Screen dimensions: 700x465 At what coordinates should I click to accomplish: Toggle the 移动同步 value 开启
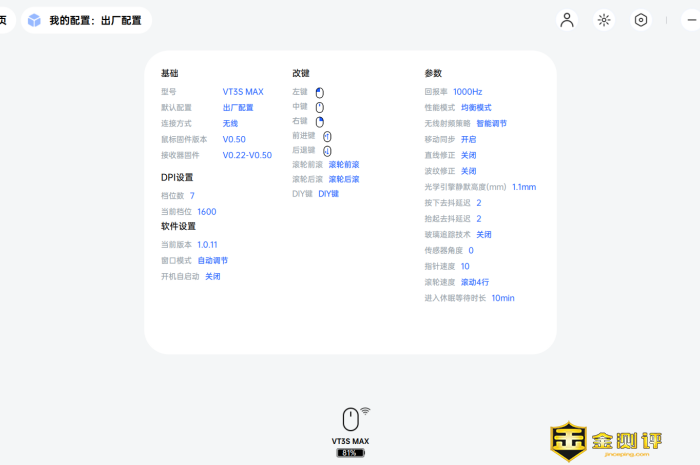468,139
